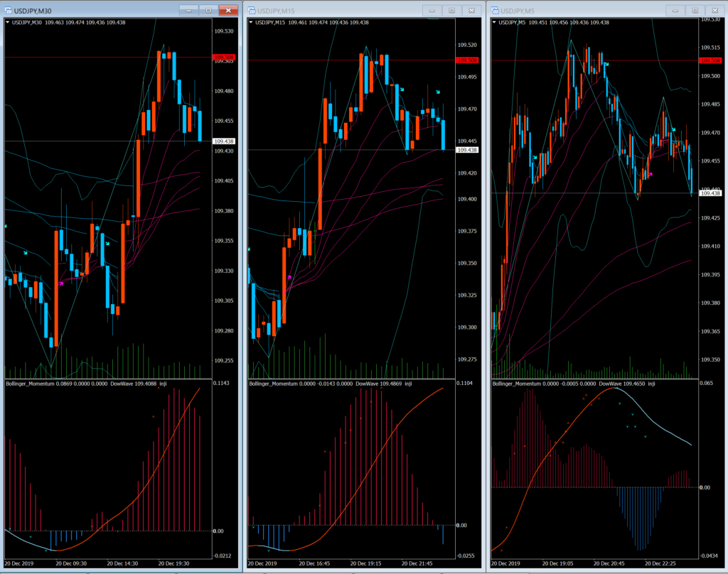Viewport: 728px width, 574px height.
Task: Close the USDJPY,M30 chart window
Action: pos(228,11)
